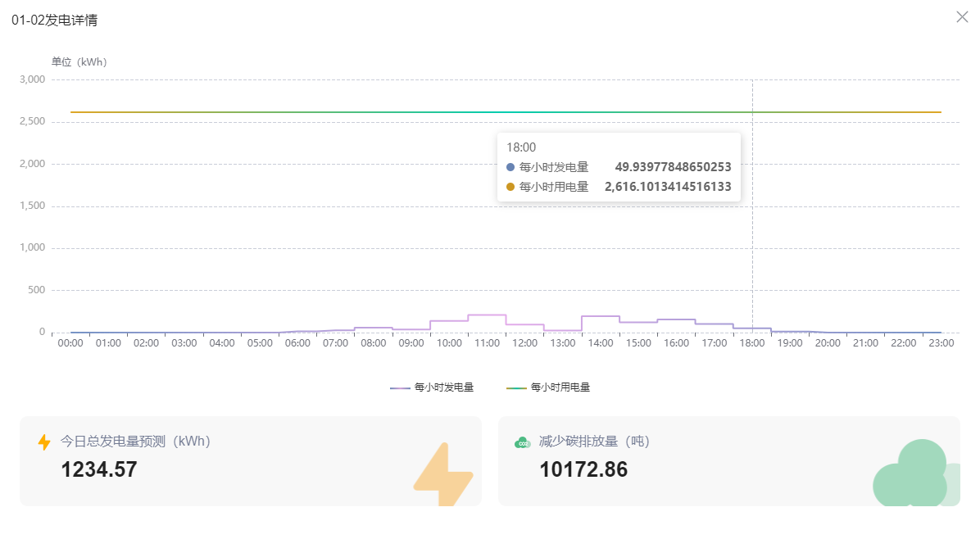Click the 500 y-axis label
980x539 pixels.
36,290
